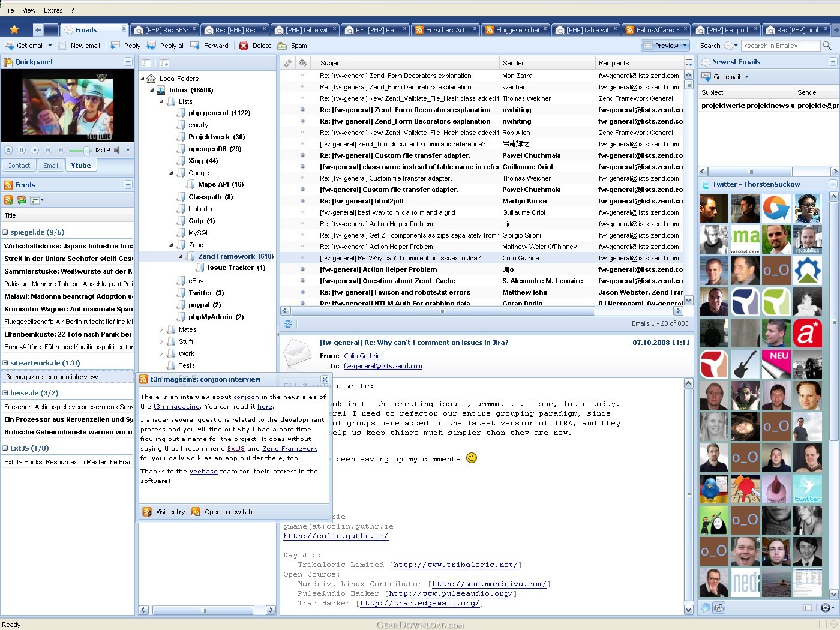840x630 pixels.
Task: Mark the email as Spam
Action: tap(292, 46)
